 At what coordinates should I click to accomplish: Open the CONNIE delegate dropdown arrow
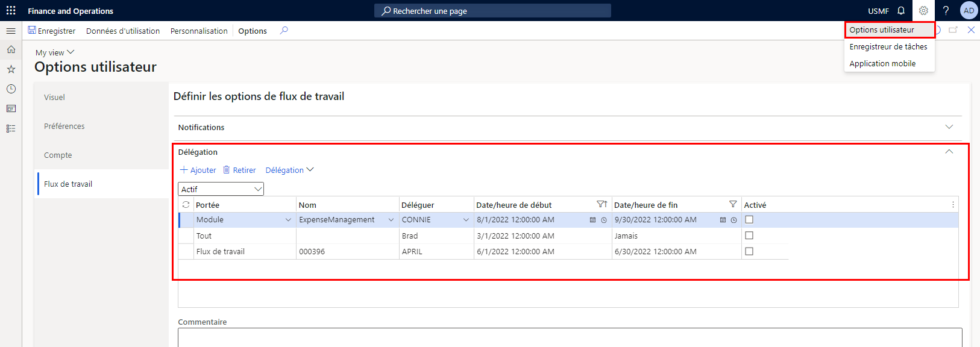466,220
